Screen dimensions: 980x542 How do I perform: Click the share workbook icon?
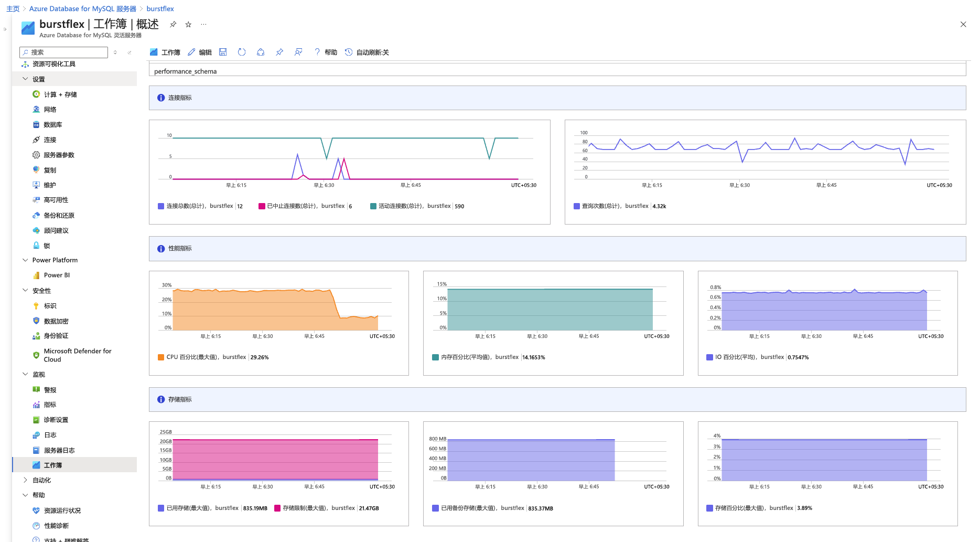(261, 52)
